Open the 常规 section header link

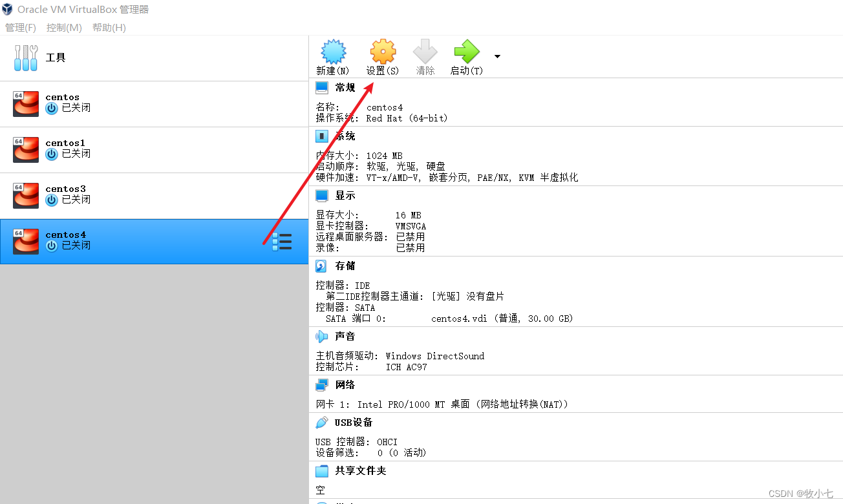[345, 88]
